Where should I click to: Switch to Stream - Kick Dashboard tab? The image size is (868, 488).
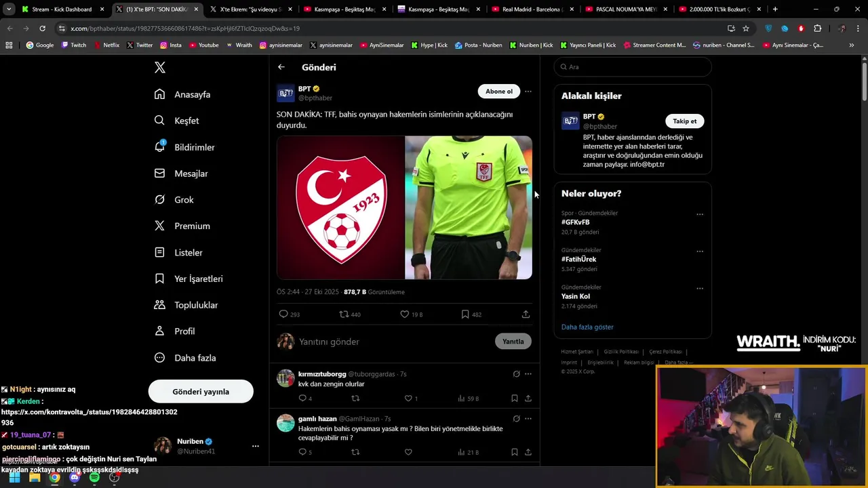tap(62, 9)
